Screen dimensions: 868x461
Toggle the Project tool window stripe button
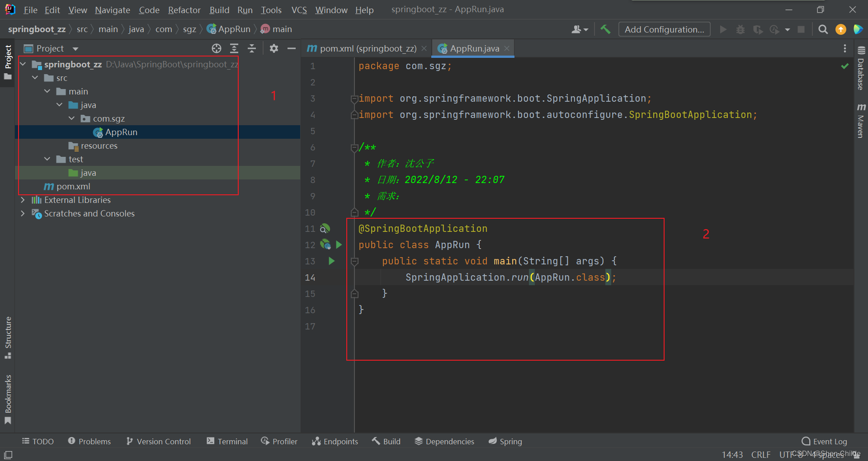(8, 62)
